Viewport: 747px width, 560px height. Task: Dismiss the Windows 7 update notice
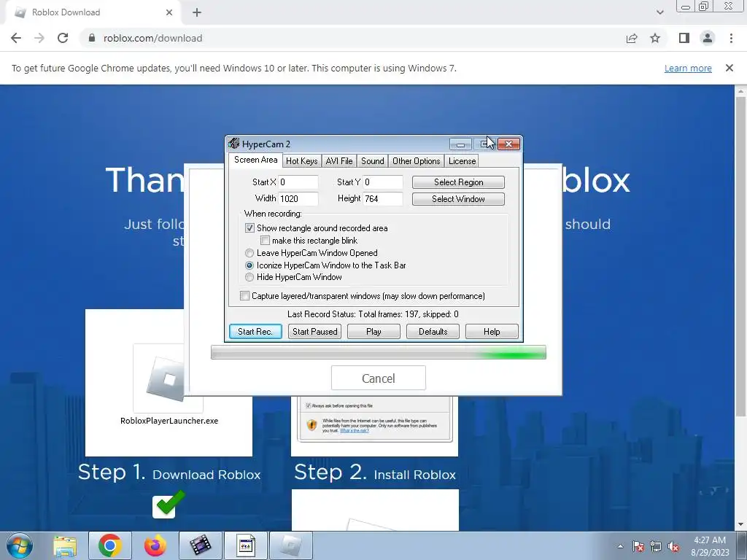729,68
